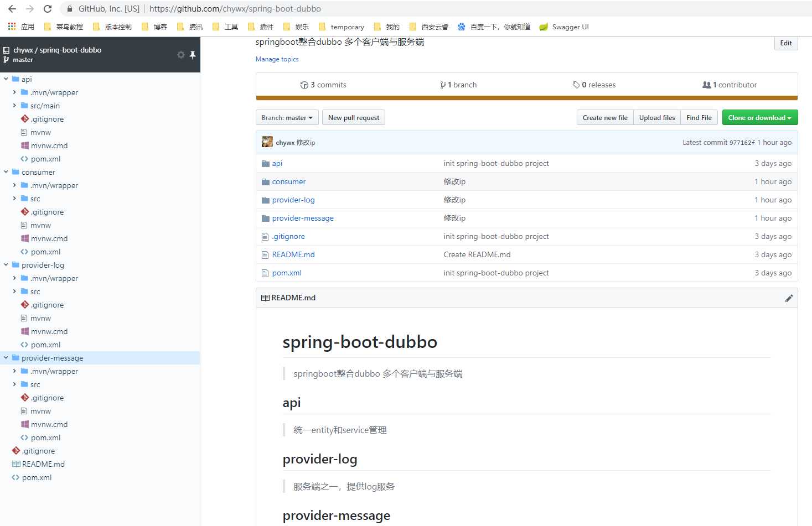Open the 工具 bookmark folder
The image size is (812, 526).
click(x=225, y=27)
